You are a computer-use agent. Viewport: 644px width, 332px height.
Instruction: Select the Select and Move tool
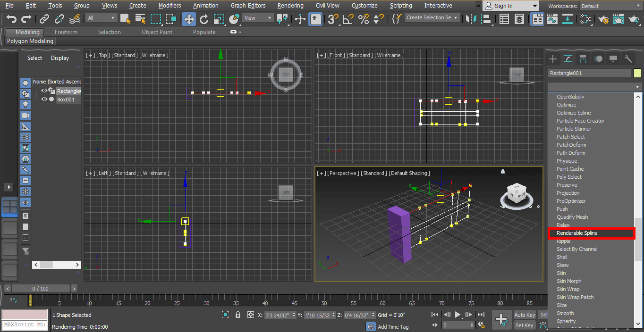tap(188, 19)
